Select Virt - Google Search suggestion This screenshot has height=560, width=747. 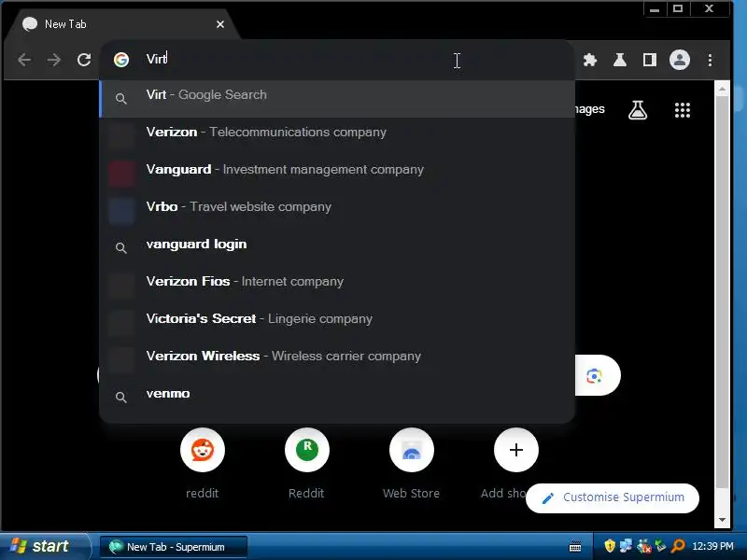coord(337,99)
